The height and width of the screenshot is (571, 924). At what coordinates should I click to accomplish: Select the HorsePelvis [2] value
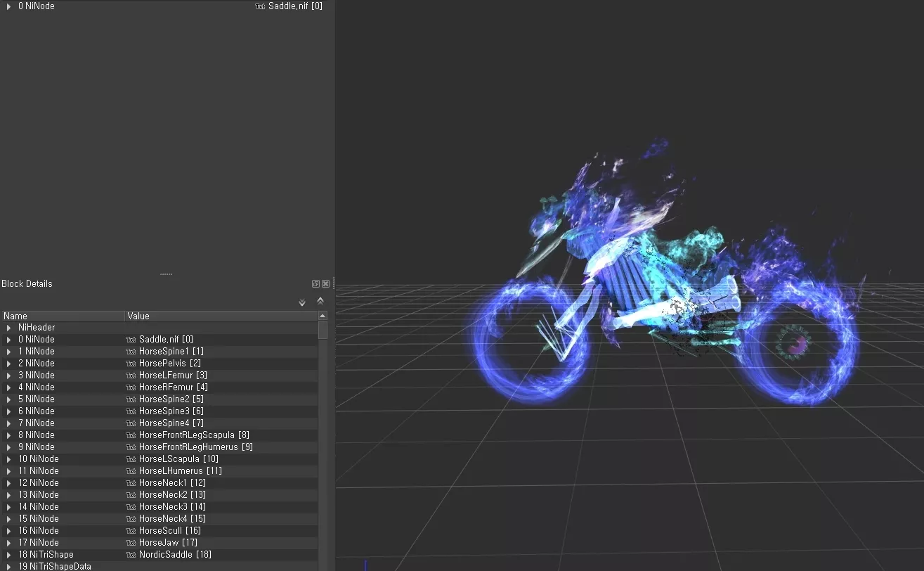pos(170,364)
